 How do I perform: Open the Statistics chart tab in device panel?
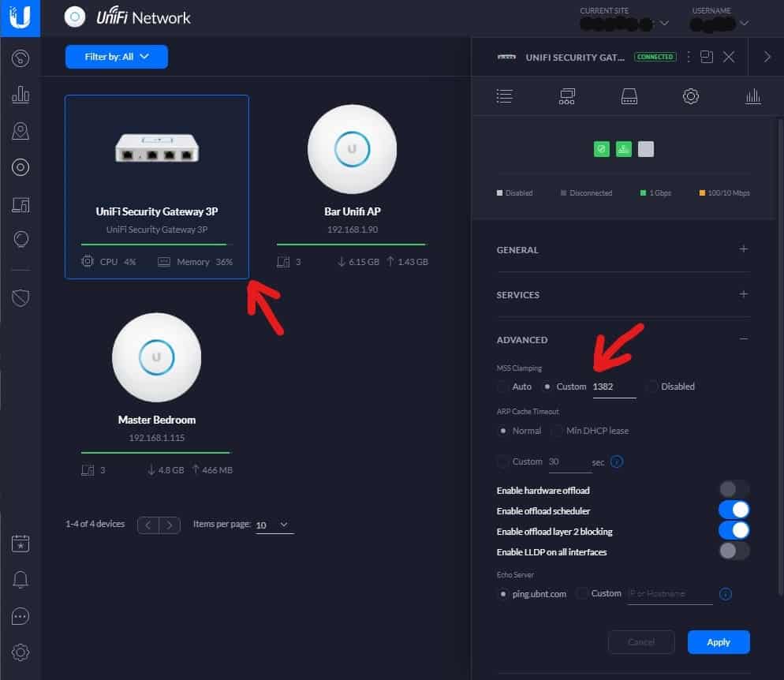(x=753, y=96)
